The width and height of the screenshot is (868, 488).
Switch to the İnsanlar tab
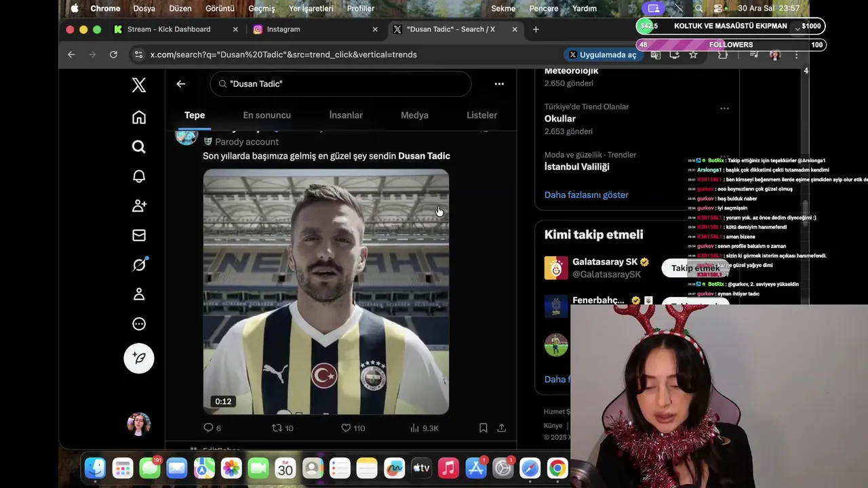[x=346, y=115]
